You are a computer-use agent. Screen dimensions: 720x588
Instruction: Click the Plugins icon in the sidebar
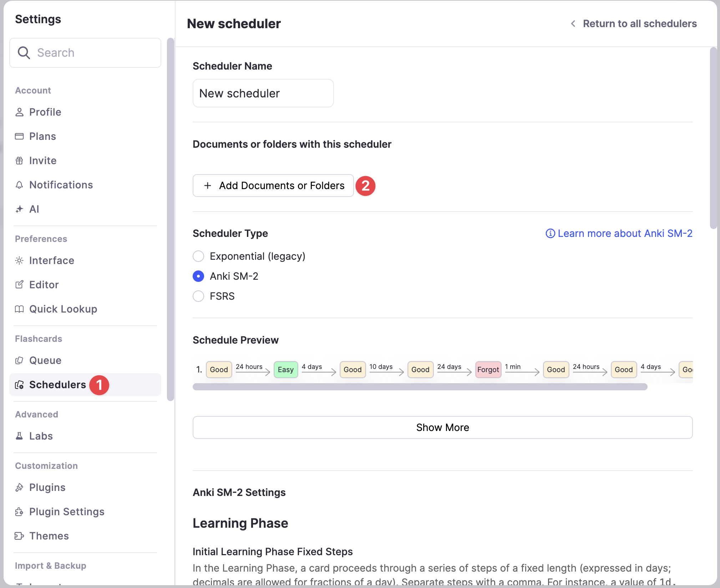[19, 487]
